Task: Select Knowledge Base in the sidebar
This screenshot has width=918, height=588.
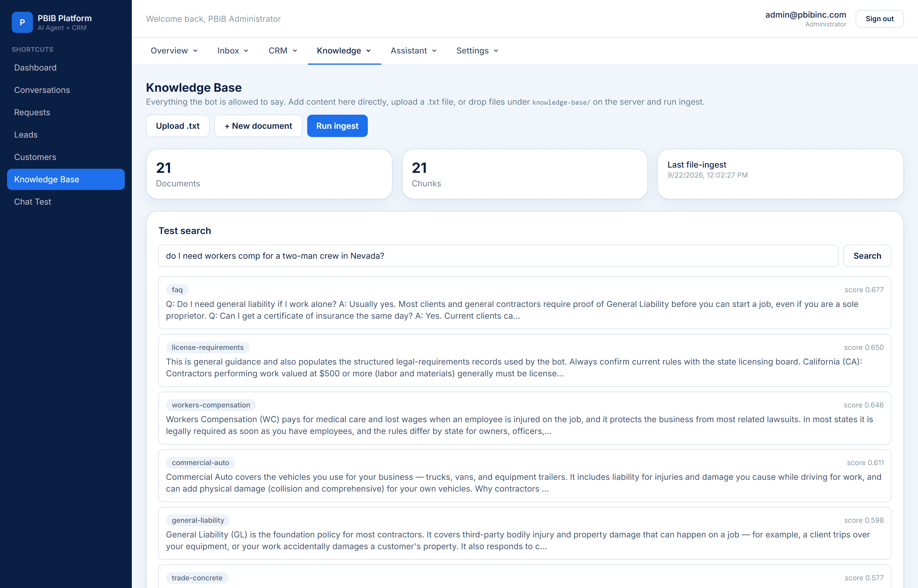Action: [66, 179]
